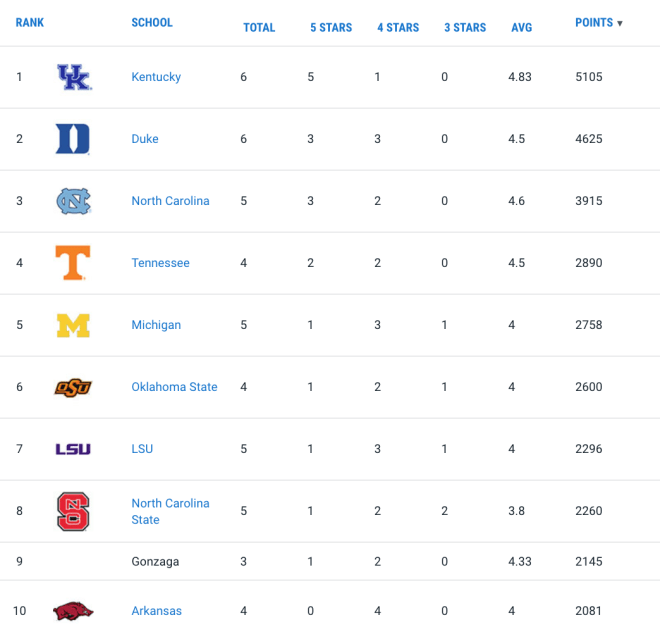Click the Duke blue D logo
This screenshot has width=660, height=639.
coord(73,139)
